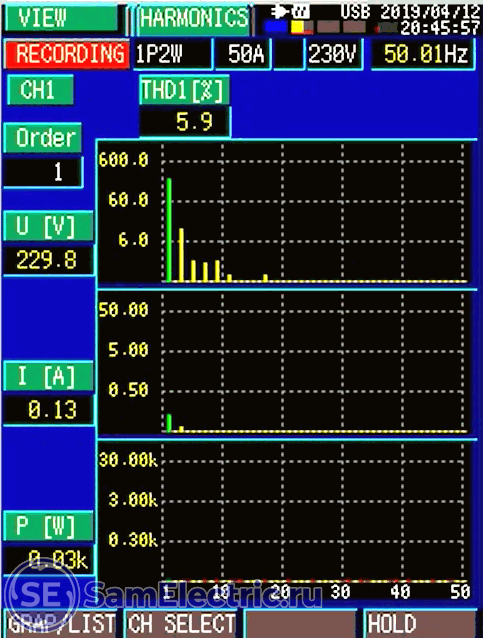Screen dimensions: 483x638
Task: Click the SamElectric SE logo watermark
Action: pyautogui.click(x=42, y=594)
